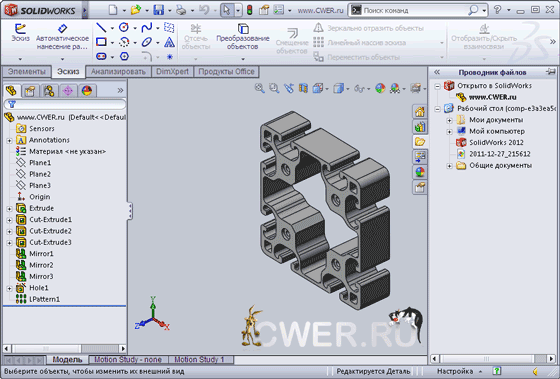
Task: Switch to the Анализировать tab
Action: (118, 71)
